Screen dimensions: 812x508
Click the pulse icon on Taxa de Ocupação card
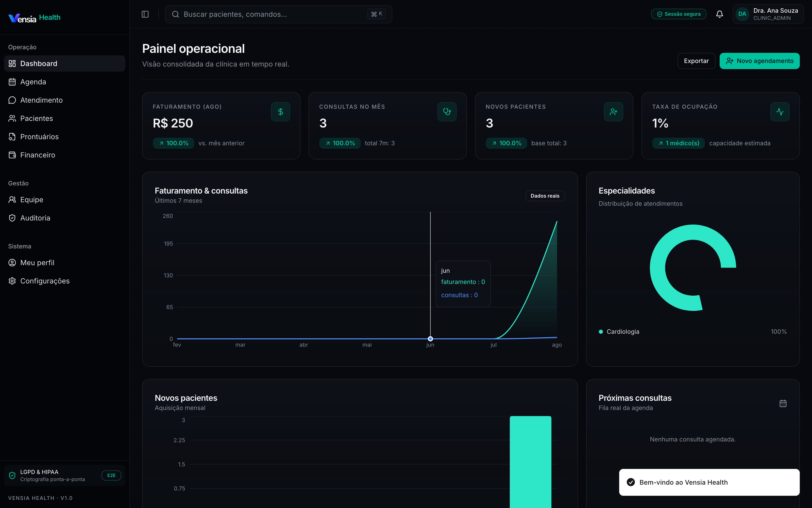pos(780,112)
